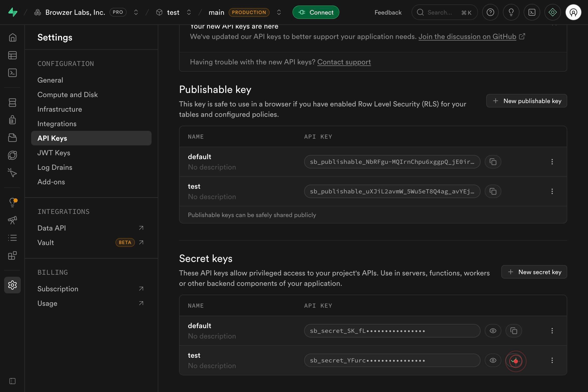This screenshot has height=392, width=588.
Task: Click the Contact support link
Action: tap(344, 62)
